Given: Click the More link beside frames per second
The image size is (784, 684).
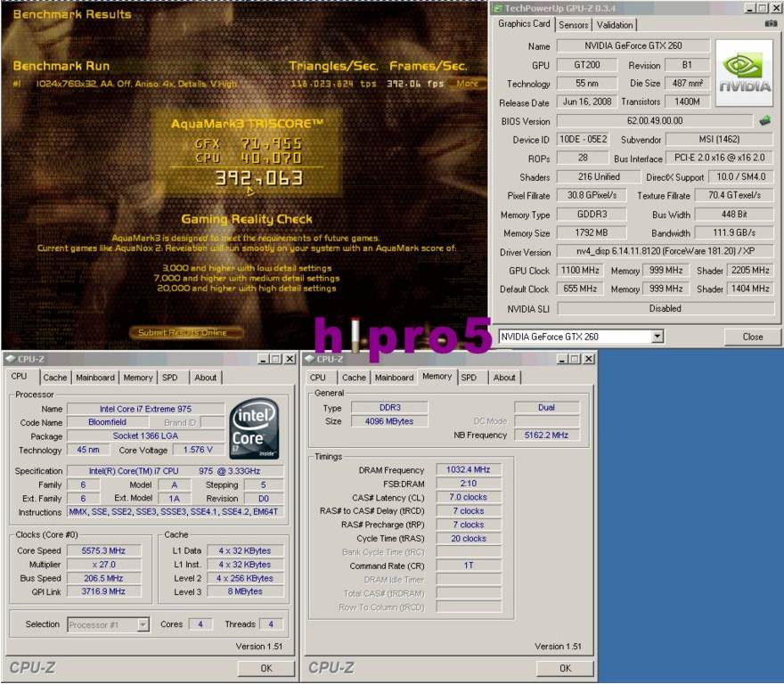Looking at the screenshot, I should point(467,84).
